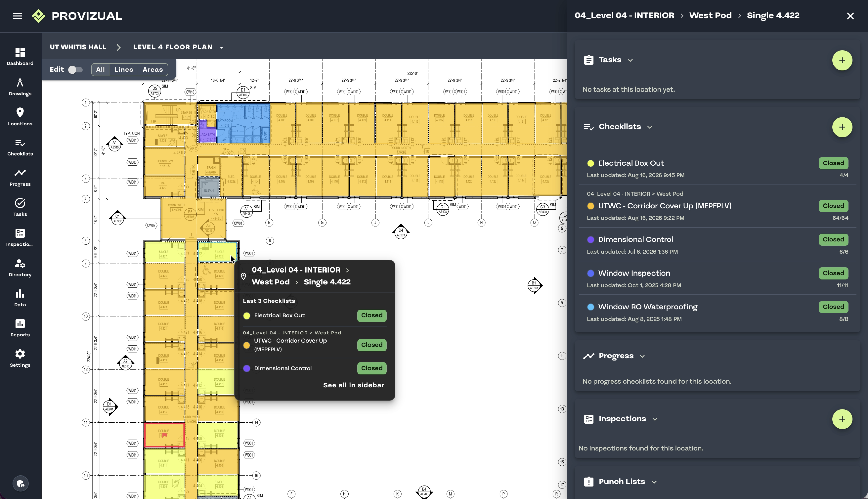Open Settings in the sidebar
The height and width of the screenshot is (499, 868).
[20, 358]
